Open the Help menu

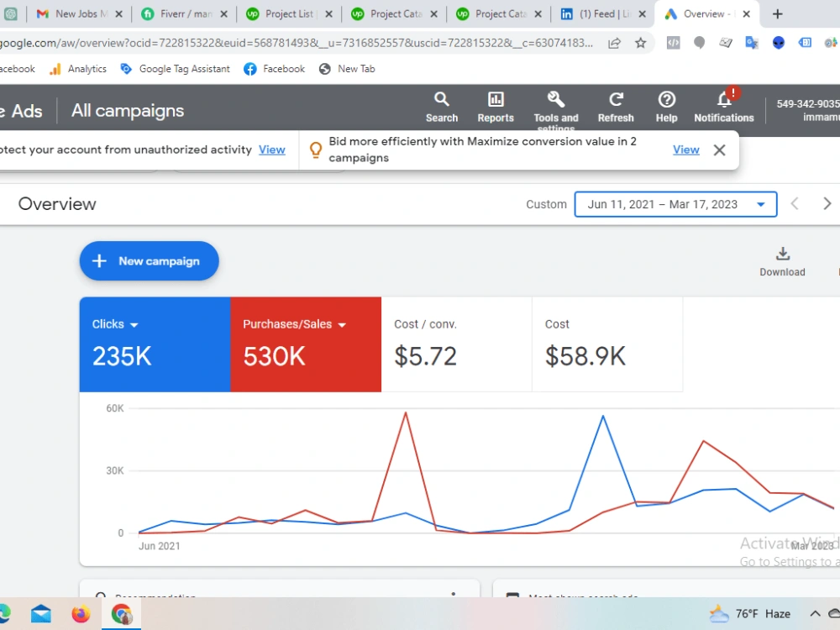click(666, 108)
